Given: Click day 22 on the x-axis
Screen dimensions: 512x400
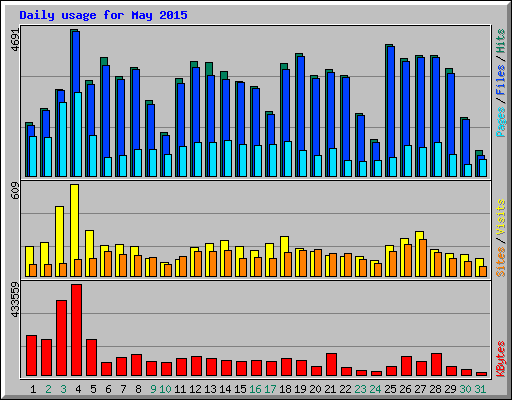Looking at the screenshot, I should (345, 389).
